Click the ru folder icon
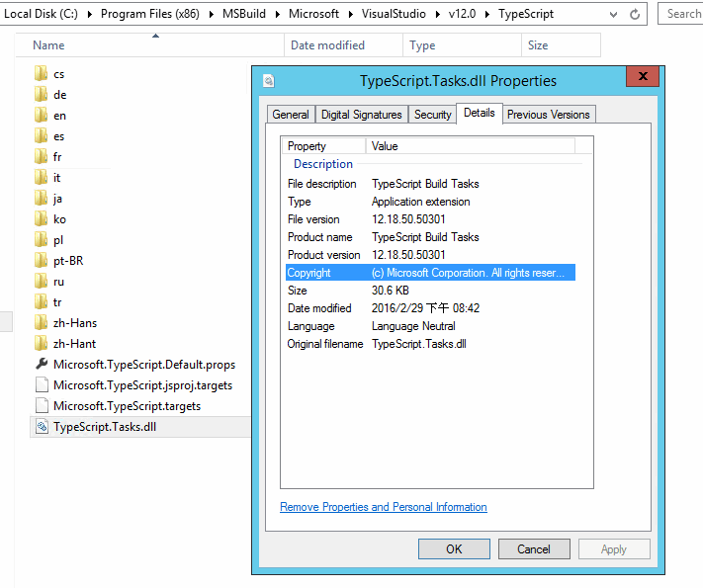 [x=41, y=281]
